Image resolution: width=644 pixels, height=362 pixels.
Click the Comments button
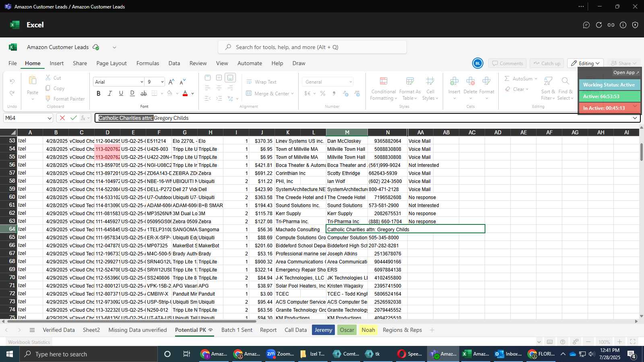pos(507,63)
